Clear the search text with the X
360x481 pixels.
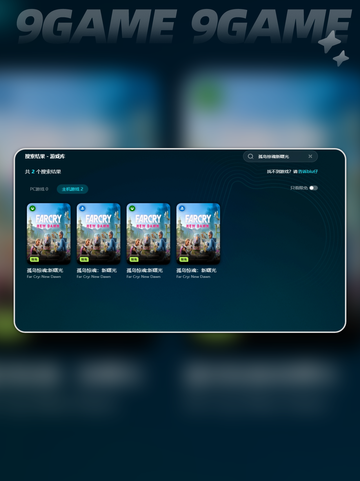(x=310, y=156)
